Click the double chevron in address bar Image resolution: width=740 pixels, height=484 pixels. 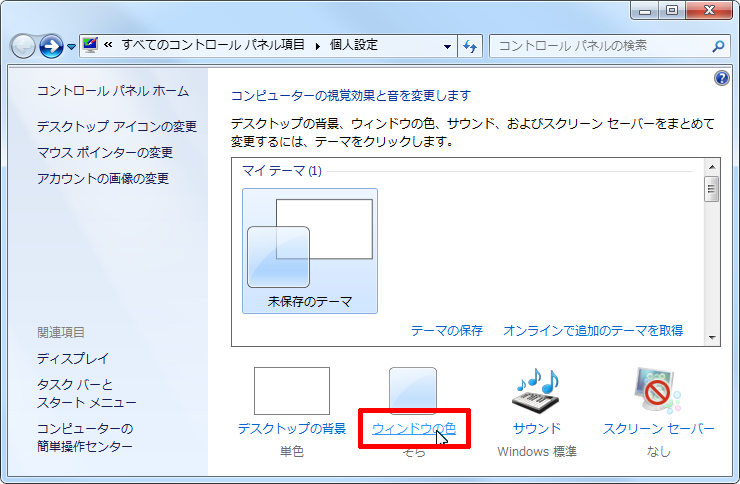click(108, 45)
